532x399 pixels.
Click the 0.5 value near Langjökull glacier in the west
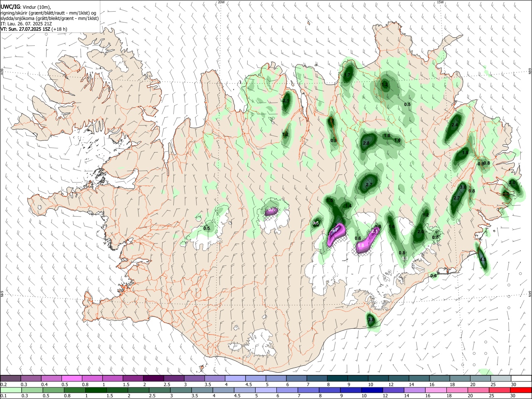tap(207, 229)
